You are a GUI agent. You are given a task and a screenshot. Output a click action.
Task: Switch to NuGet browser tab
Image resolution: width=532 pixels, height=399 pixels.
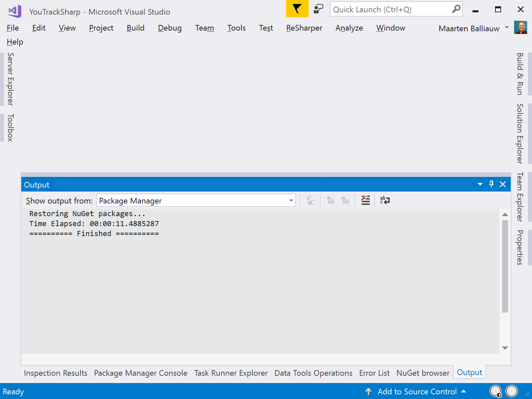coord(423,373)
